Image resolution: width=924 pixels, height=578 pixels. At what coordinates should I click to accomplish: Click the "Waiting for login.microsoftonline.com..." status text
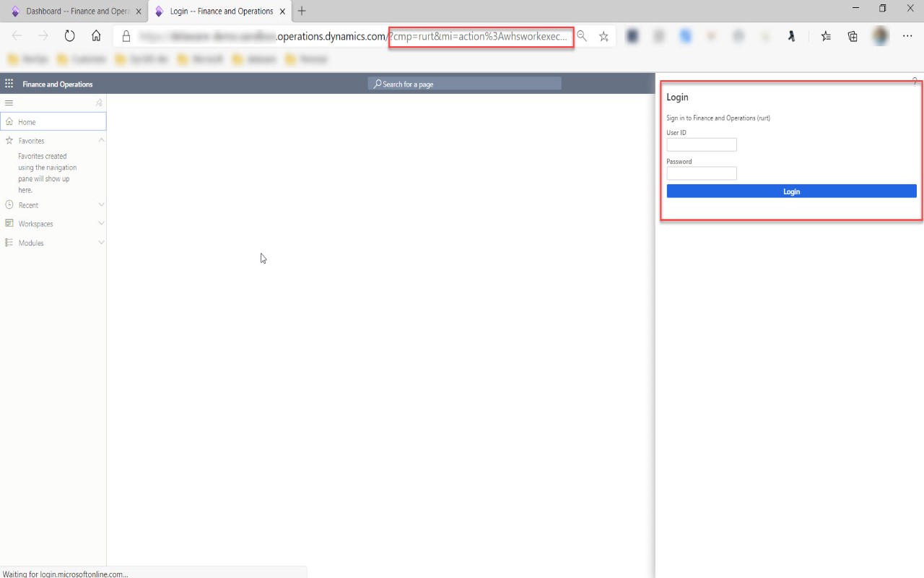tap(66, 574)
